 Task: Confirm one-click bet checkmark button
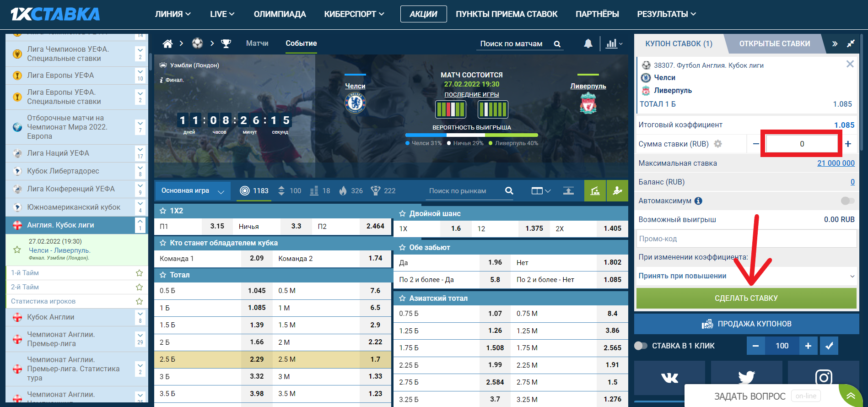[x=829, y=346]
